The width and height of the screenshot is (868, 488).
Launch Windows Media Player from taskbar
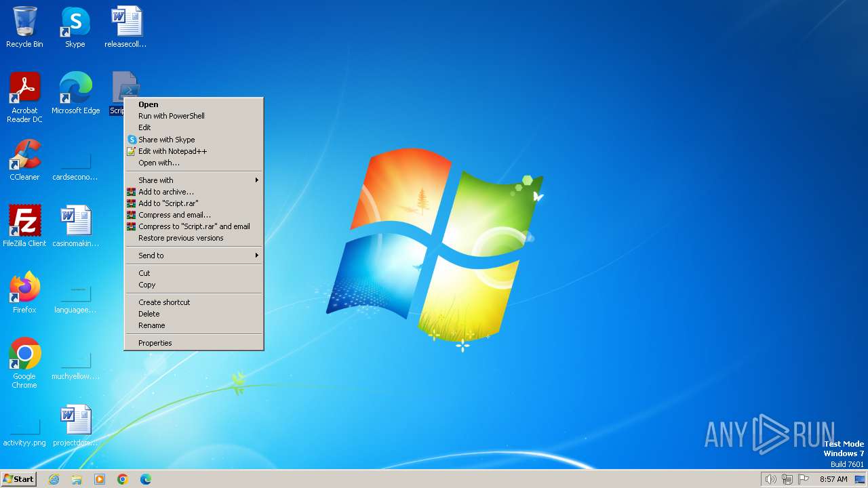100,479
